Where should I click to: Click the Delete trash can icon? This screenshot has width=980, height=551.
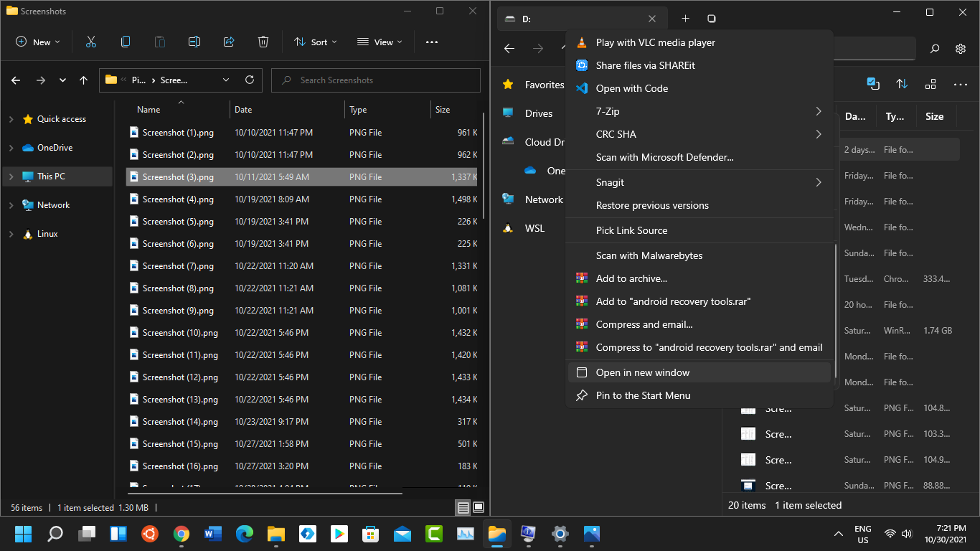pos(263,42)
